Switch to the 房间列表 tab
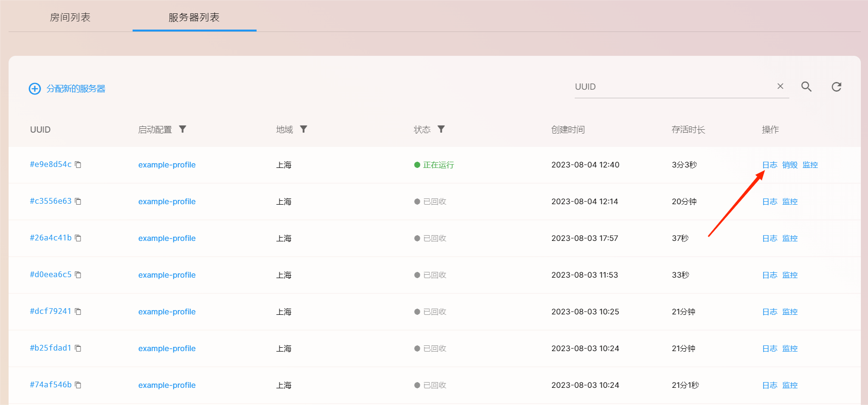This screenshot has width=868, height=405. [x=70, y=18]
